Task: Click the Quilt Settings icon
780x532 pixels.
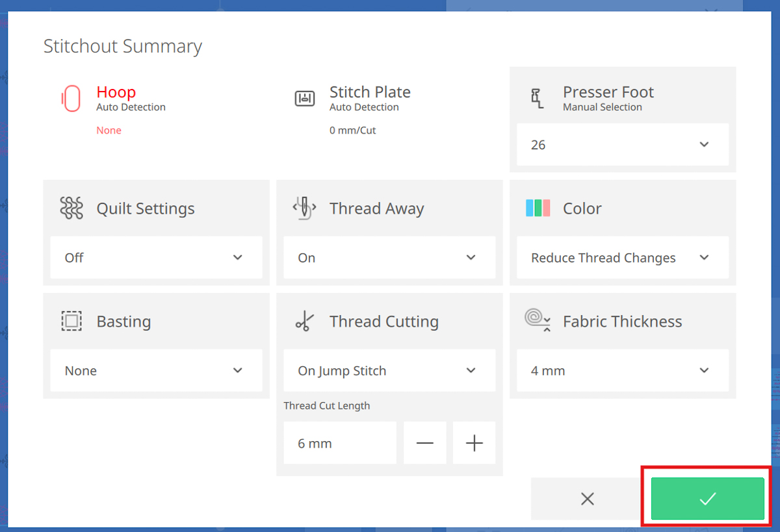Action: pyautogui.click(x=71, y=208)
